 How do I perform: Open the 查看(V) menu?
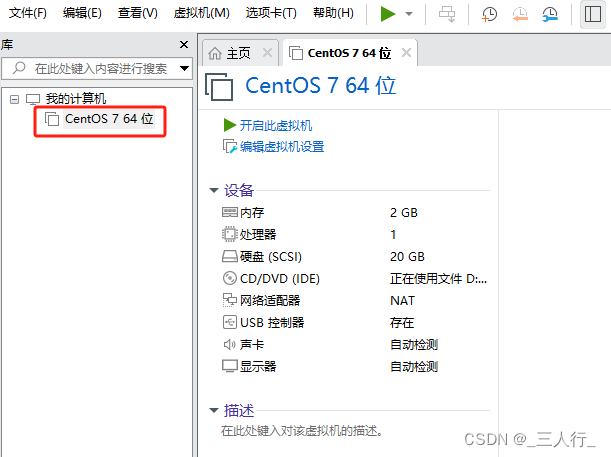[x=138, y=13]
